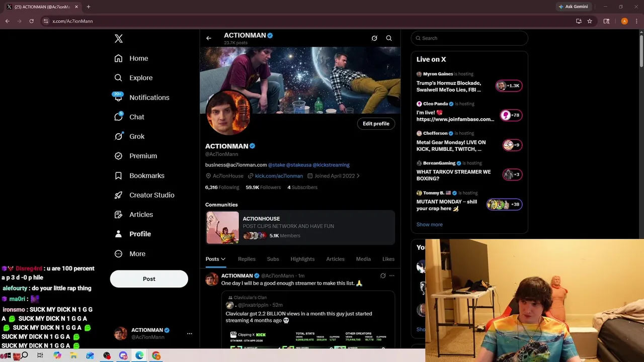Open the Home icon in sidebar
The height and width of the screenshot is (362, 644).
tap(118, 58)
